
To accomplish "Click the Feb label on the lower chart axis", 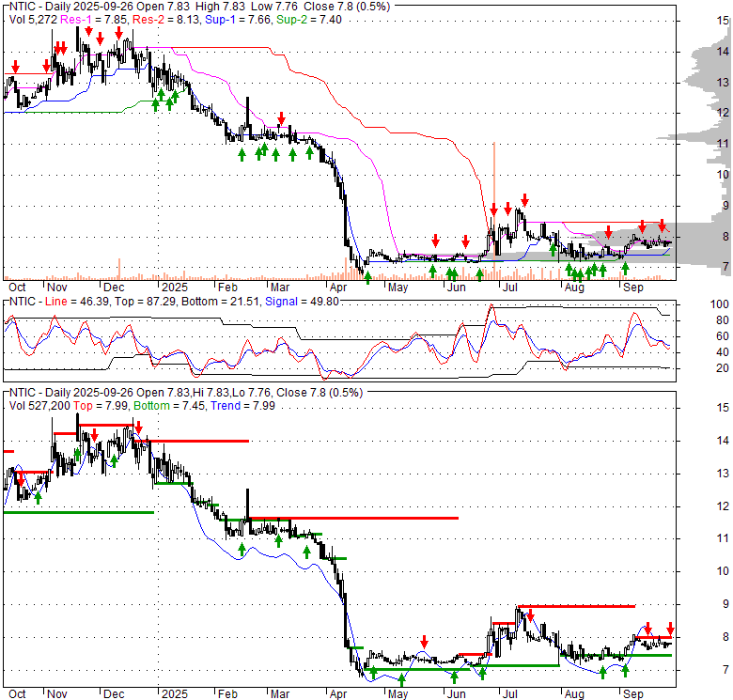I will pyautogui.click(x=227, y=694).
